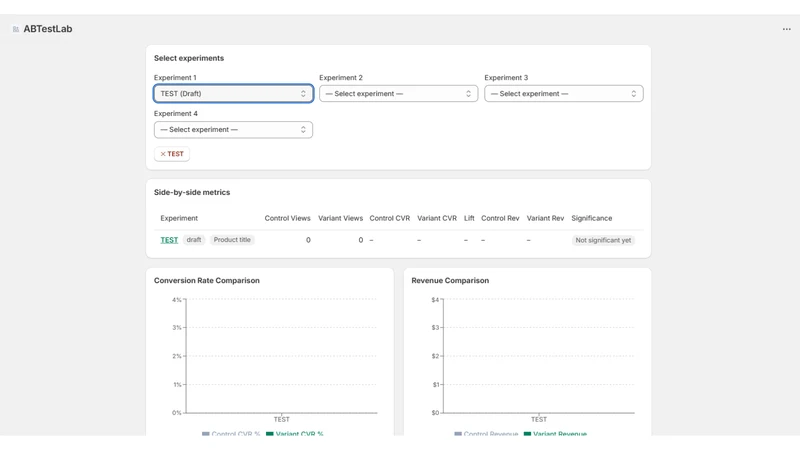Toggle Variant CVR % legend swatch
This screenshot has width=800, height=450.
[270, 434]
